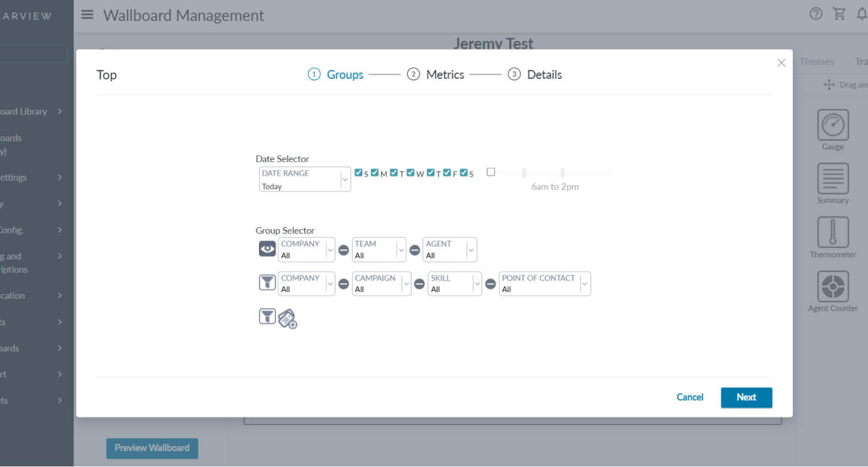Open the Date Range dropdown
The height and width of the screenshot is (467, 868).
(x=305, y=179)
